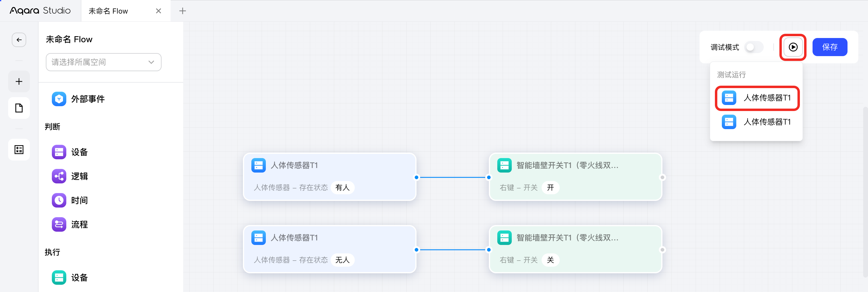The width and height of the screenshot is (868, 292).
Task: Click output port of bottom 智能墙壁开关T1 node
Action: click(662, 250)
